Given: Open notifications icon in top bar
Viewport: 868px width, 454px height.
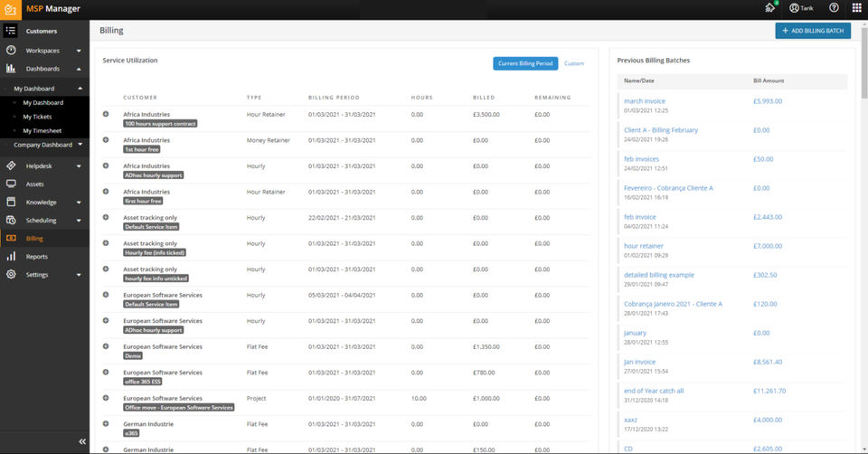Looking at the screenshot, I should point(770,8).
